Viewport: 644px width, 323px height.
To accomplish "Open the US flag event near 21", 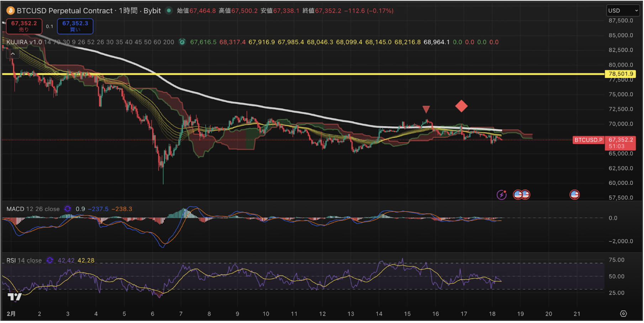I will [x=574, y=195].
